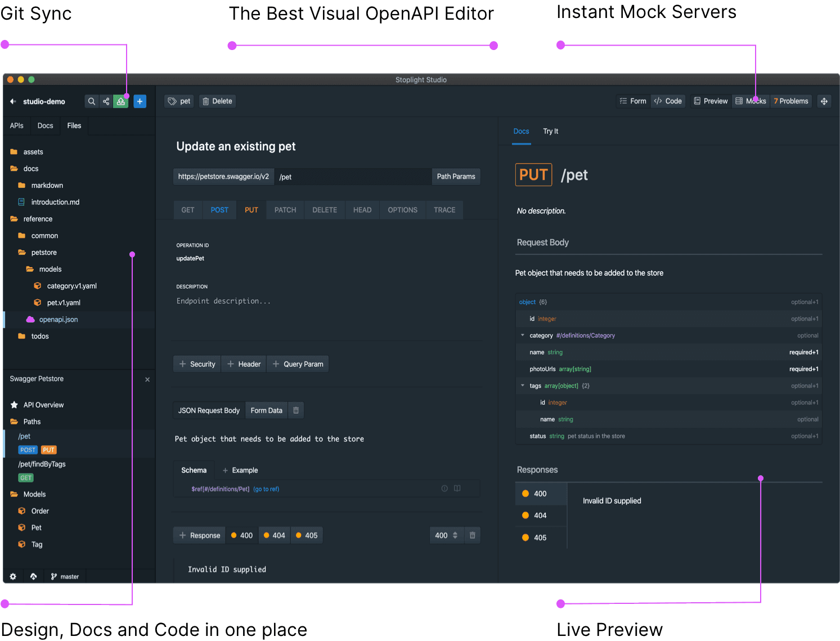
Task: Click the green Git sync publish icon
Action: pos(120,102)
